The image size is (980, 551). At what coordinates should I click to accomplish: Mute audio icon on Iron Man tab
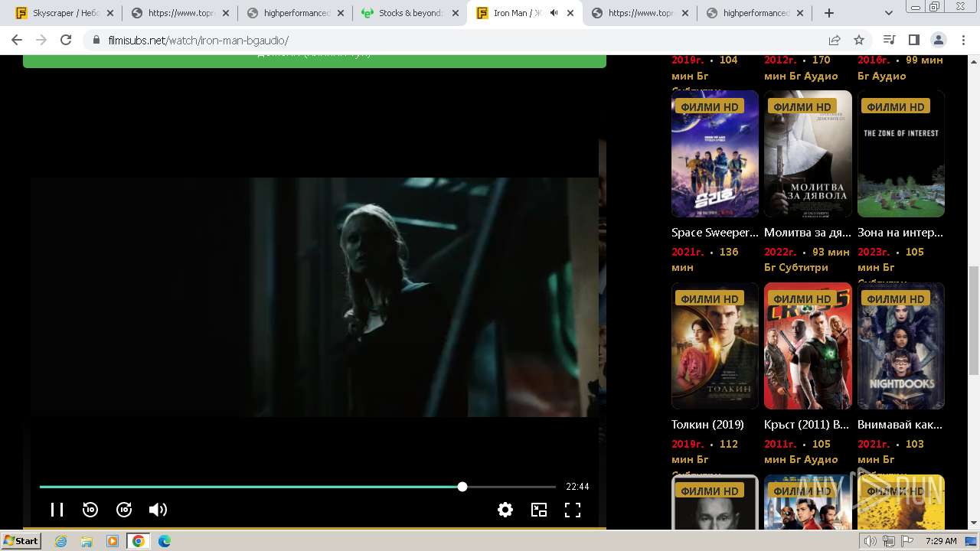554,13
